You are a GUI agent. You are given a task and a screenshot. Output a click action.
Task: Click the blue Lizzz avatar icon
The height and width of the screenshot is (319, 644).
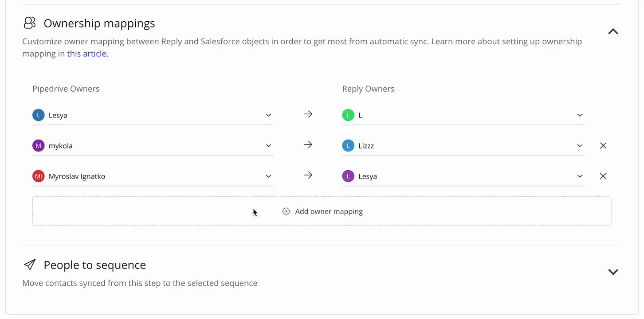(348, 146)
